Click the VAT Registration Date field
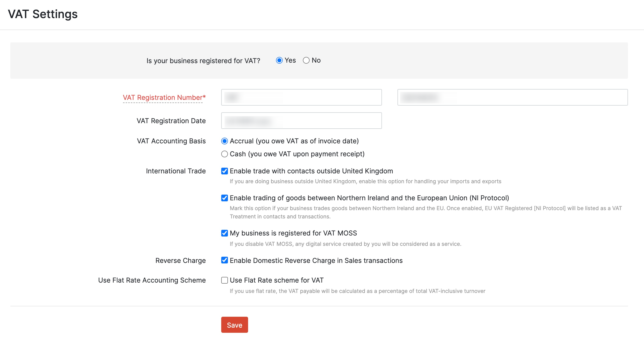644x354 pixels. click(x=301, y=121)
